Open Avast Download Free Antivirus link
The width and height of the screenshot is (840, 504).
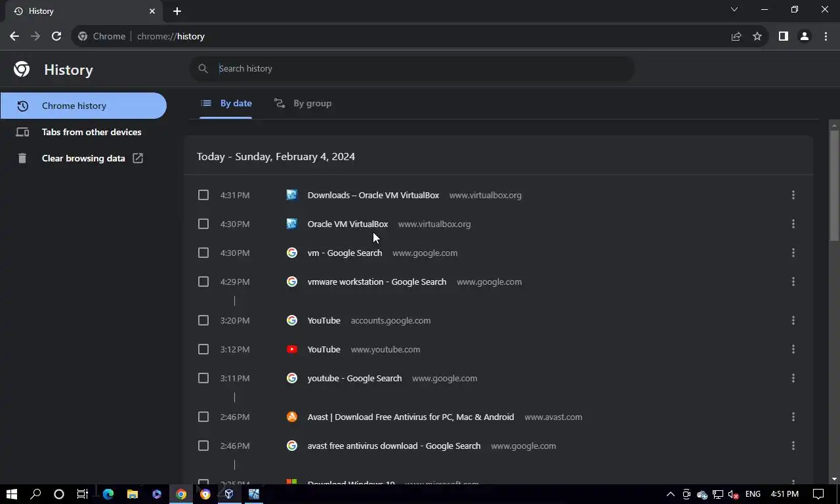click(x=411, y=417)
